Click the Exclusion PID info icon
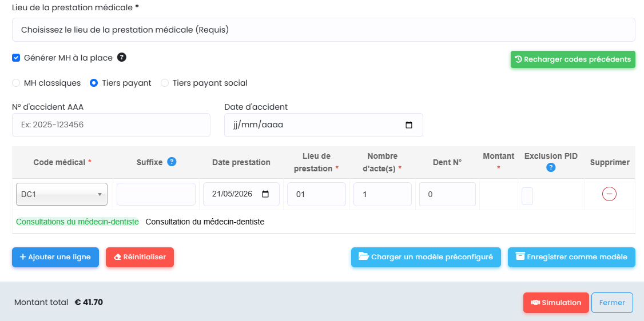Image resolution: width=644 pixels, height=321 pixels. [551, 167]
